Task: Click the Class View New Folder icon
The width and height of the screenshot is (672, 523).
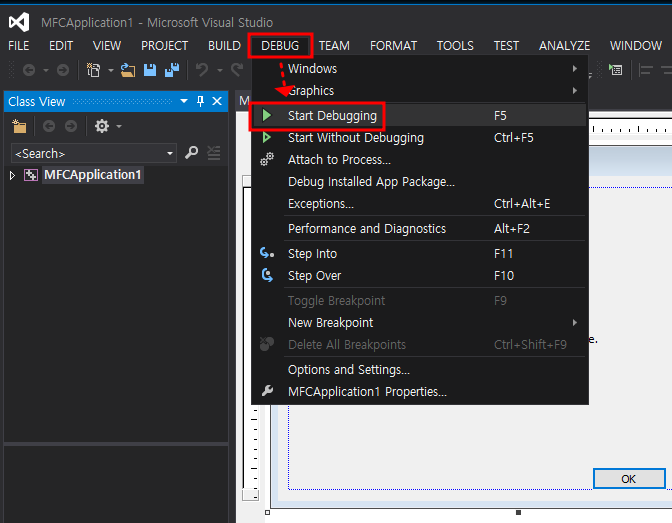Action: click(x=19, y=126)
